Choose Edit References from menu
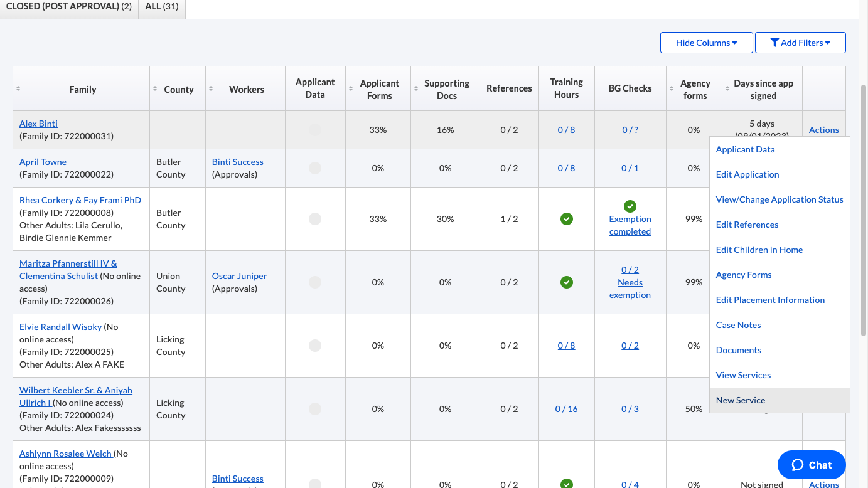 tap(780, 225)
